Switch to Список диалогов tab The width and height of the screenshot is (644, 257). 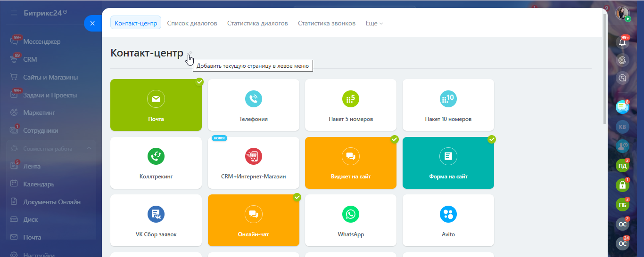192,23
